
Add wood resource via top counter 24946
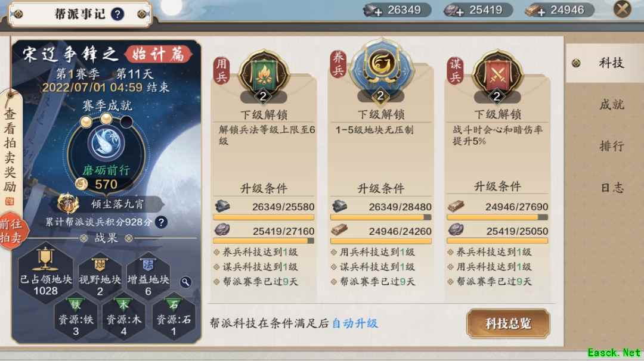point(559,10)
